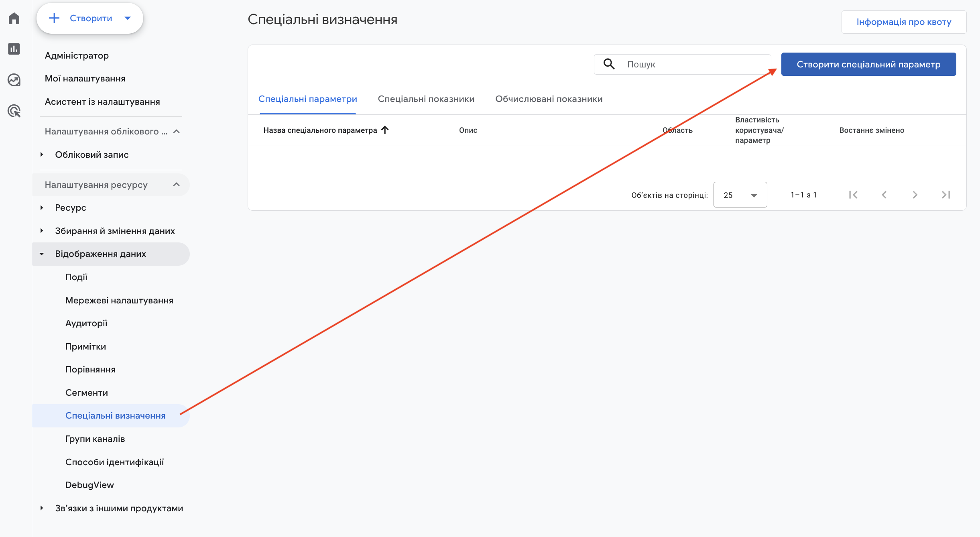Go to the first page icon
The image size is (980, 537).
853,195
